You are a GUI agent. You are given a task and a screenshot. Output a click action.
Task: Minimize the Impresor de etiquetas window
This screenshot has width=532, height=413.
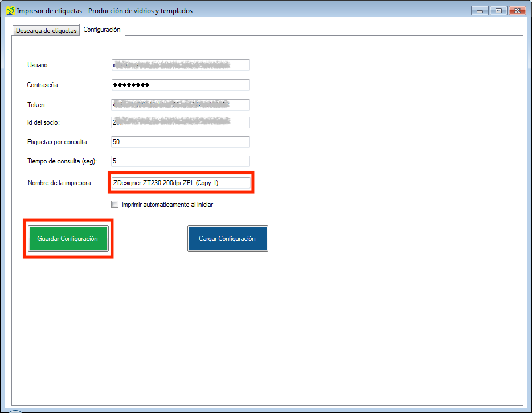coord(481,10)
